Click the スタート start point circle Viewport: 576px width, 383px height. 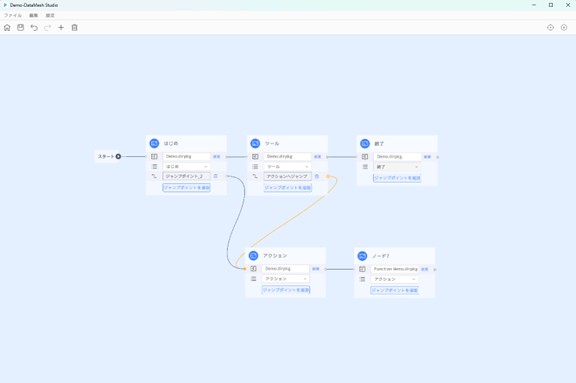[x=118, y=156]
